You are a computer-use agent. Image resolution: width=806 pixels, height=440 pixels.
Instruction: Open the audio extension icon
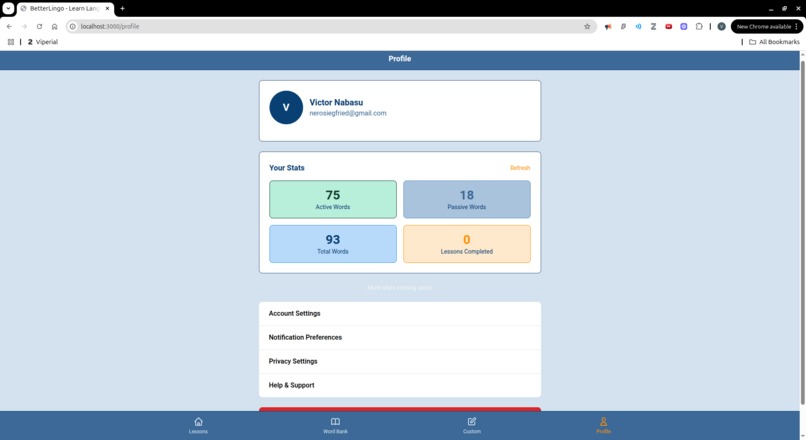click(638, 26)
